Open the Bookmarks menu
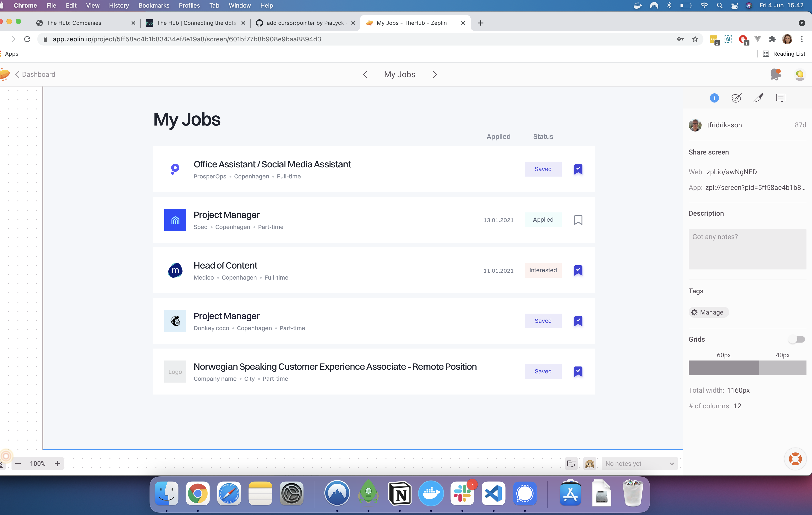 pyautogui.click(x=154, y=5)
